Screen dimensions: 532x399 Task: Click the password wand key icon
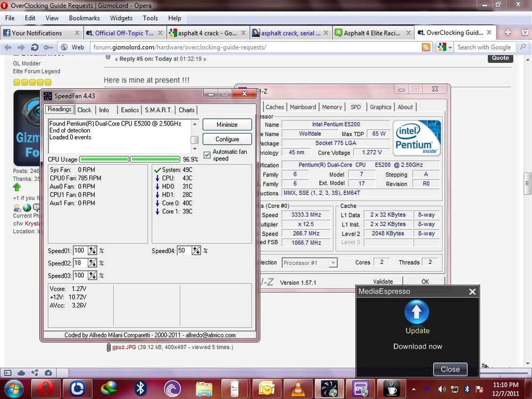48,47
